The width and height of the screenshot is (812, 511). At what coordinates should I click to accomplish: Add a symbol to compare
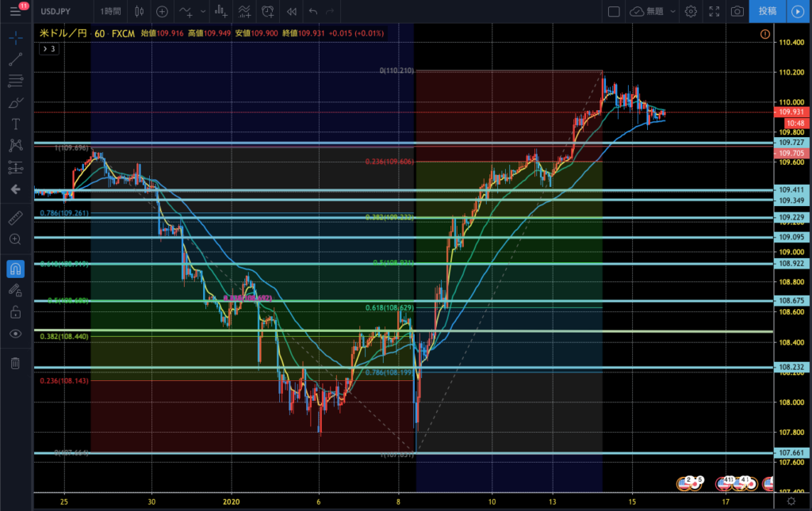(x=162, y=11)
